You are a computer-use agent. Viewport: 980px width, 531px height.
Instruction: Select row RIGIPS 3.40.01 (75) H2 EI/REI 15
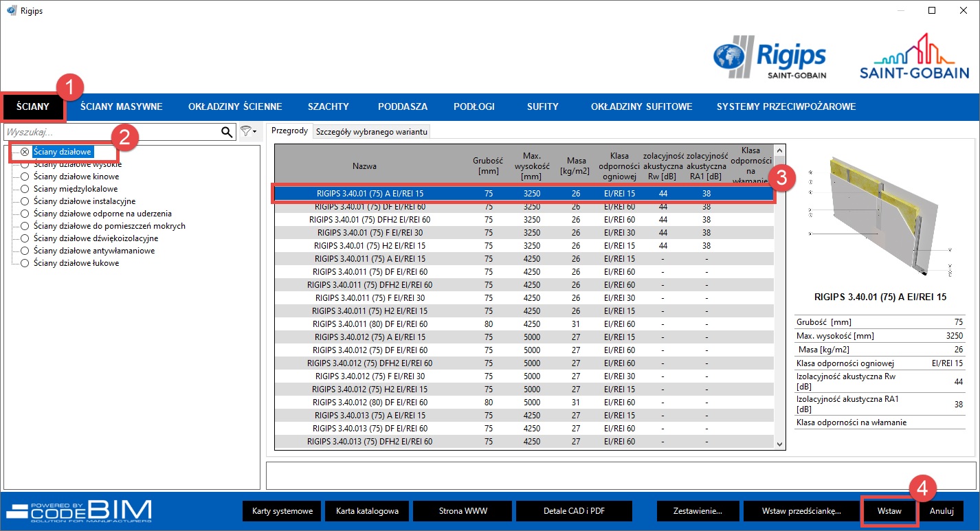524,246
